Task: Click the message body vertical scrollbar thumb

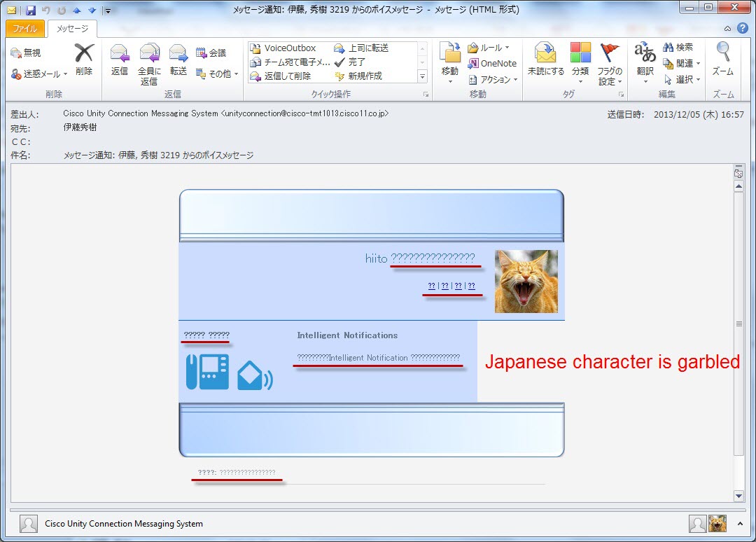Action: coord(738,324)
